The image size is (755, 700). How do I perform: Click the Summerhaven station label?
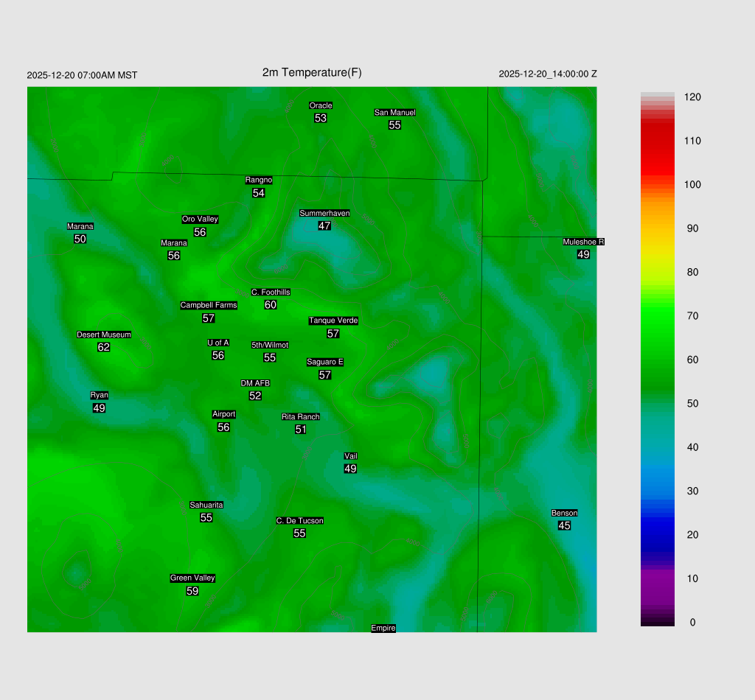[x=324, y=214]
